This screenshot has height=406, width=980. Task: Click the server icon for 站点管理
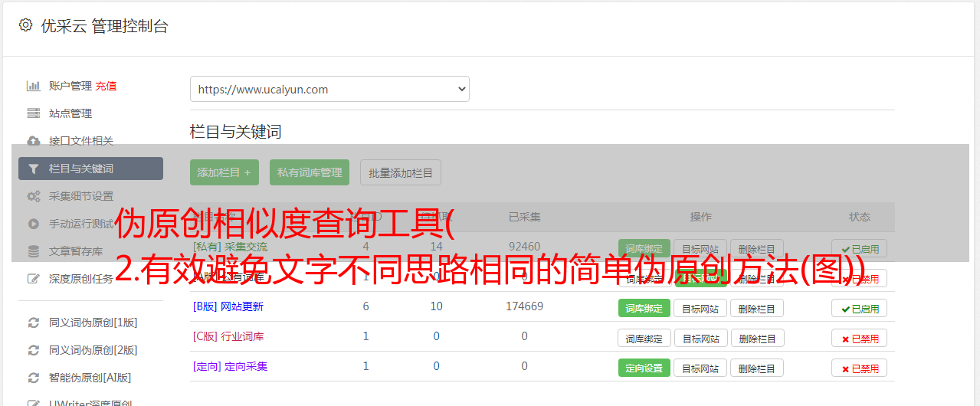(33, 113)
